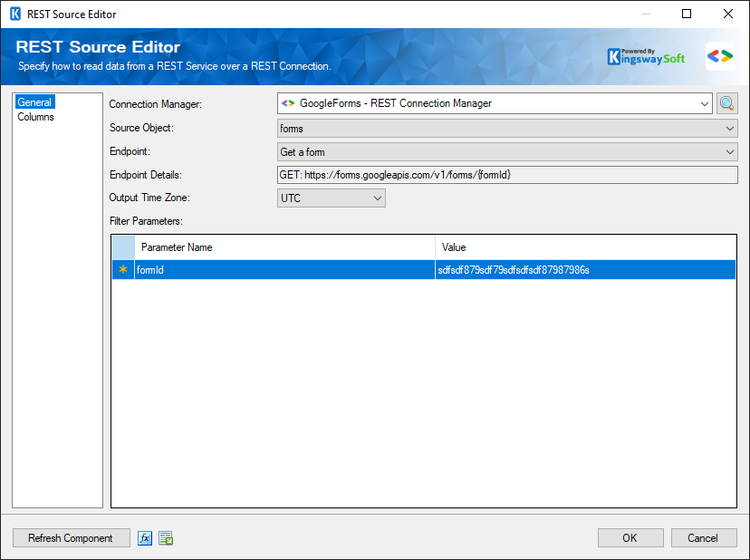The width and height of the screenshot is (750, 560).
Task: Click the Cancel button
Action: [703, 538]
